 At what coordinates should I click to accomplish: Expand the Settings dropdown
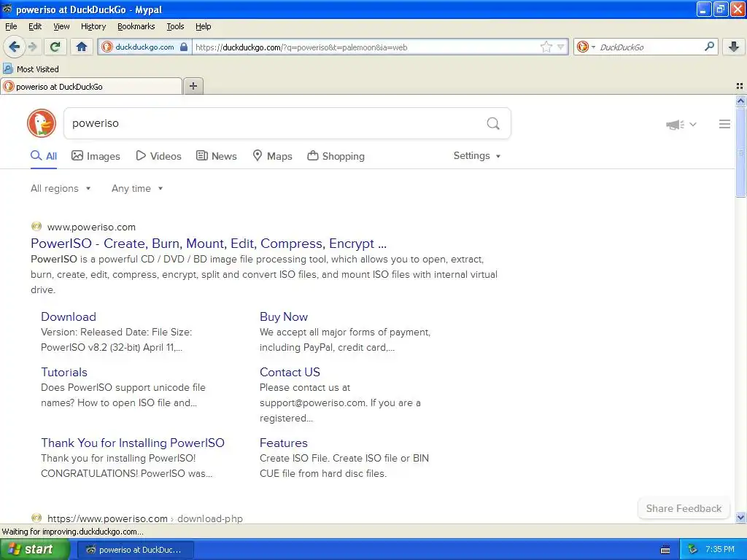pos(477,156)
